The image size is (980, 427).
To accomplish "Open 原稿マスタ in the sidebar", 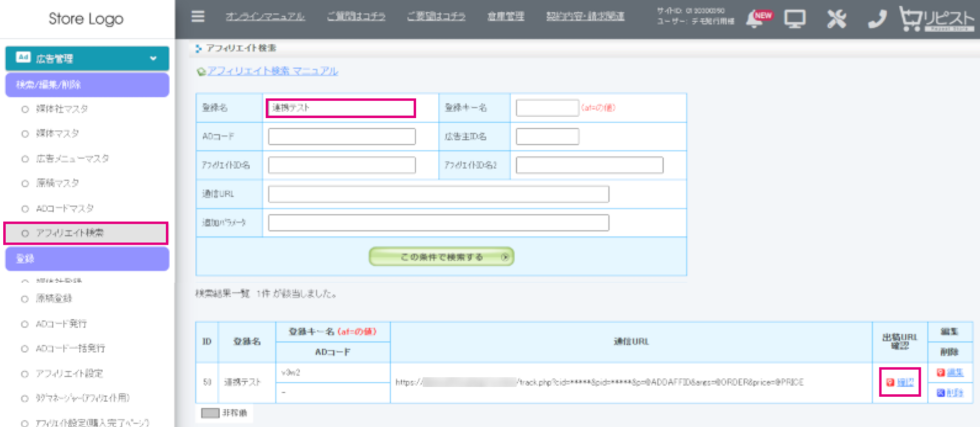I will (x=58, y=183).
